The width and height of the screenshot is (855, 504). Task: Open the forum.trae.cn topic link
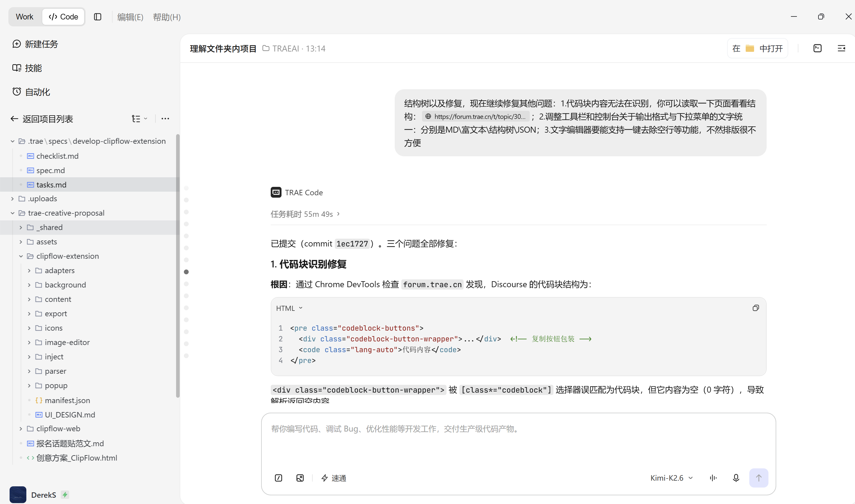476,116
